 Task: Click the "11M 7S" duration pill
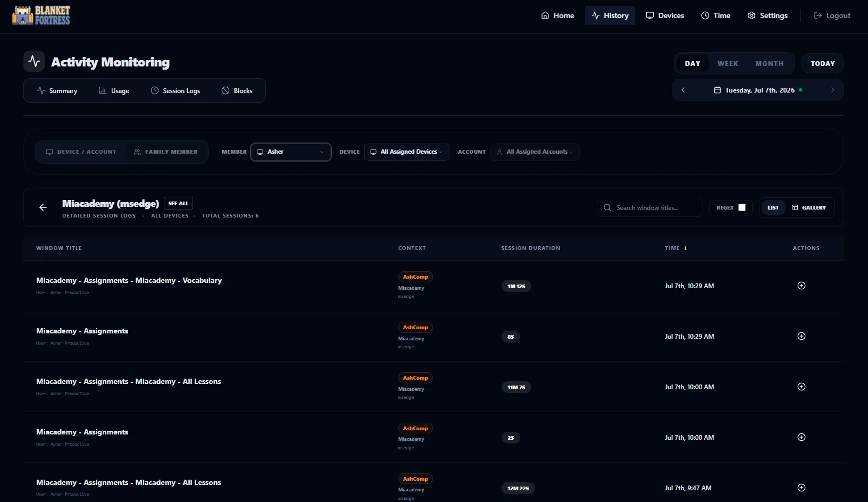click(516, 387)
